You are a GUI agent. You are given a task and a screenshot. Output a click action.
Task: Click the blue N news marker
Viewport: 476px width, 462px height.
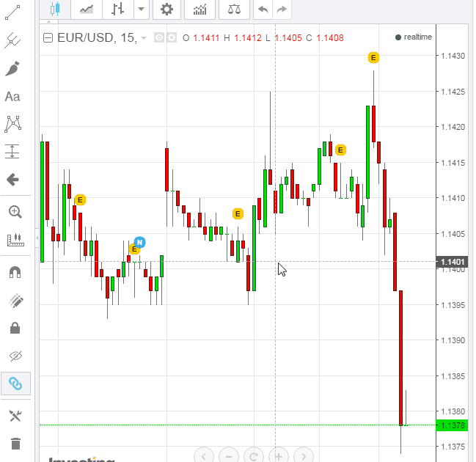[139, 242]
